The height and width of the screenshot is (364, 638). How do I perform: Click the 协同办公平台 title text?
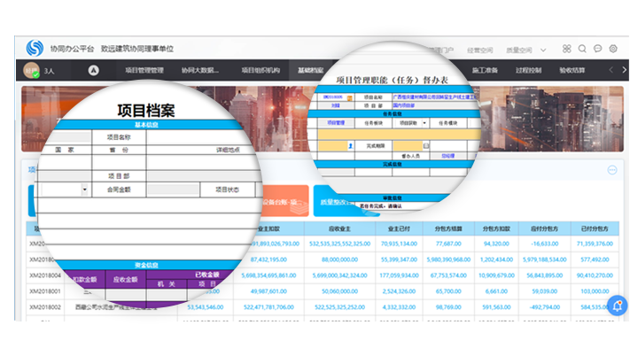click(72, 49)
